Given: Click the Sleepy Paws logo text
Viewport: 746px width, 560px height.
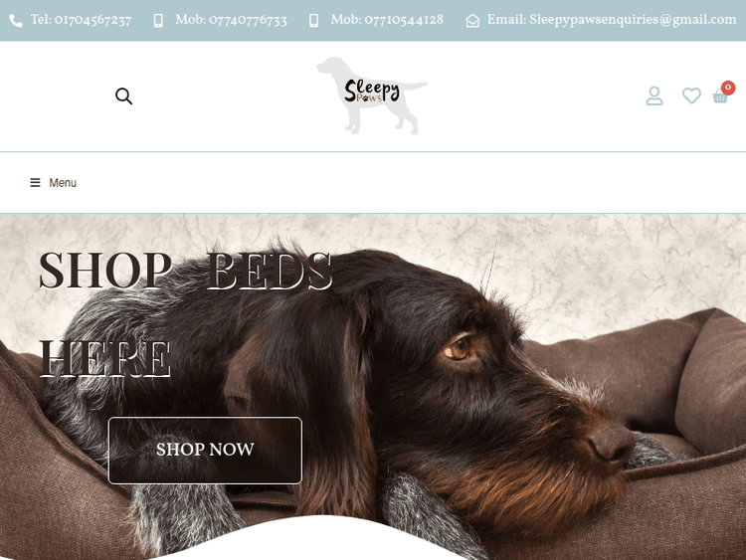Looking at the screenshot, I should [x=372, y=91].
